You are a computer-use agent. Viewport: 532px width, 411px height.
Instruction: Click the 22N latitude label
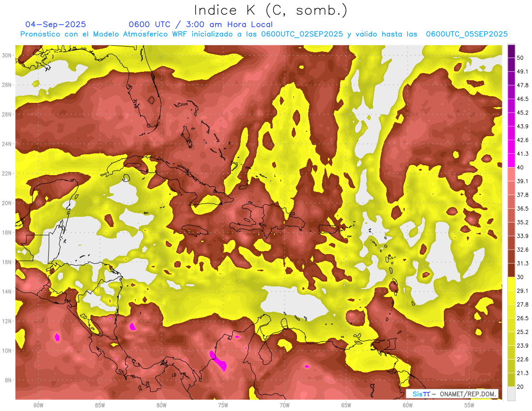point(7,173)
